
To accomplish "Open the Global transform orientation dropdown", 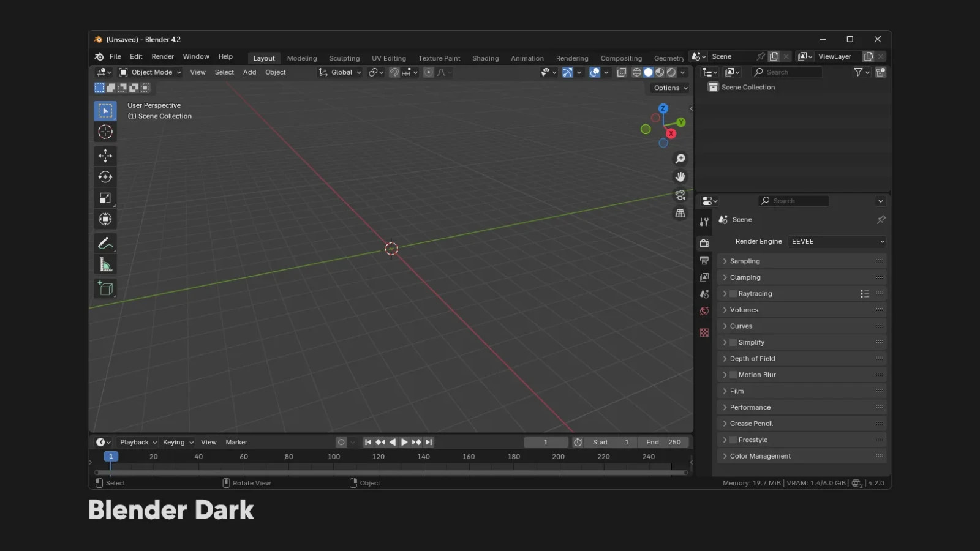I will 340,72.
